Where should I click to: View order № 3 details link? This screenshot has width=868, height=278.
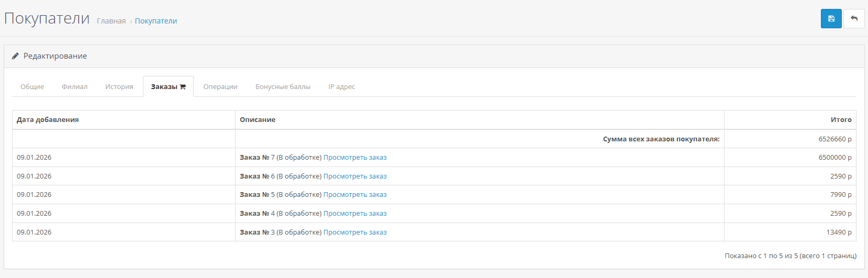[x=355, y=232]
